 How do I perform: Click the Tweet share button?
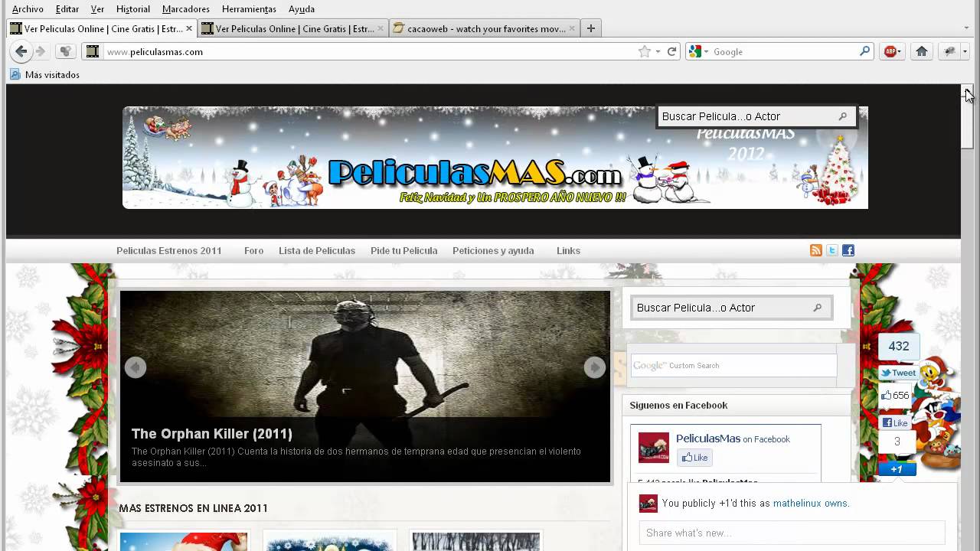(898, 373)
